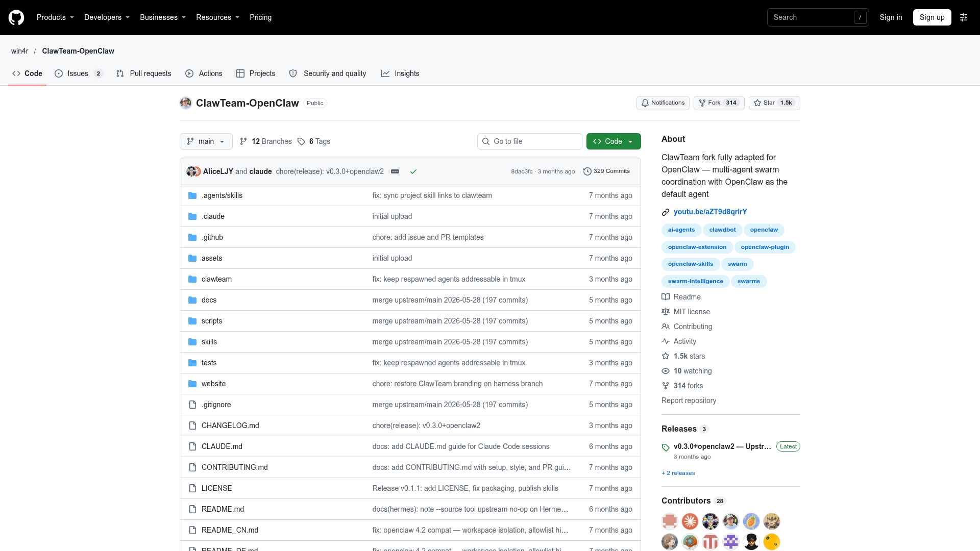
Task: Expand the green Code clone dropdown
Action: 614,141
